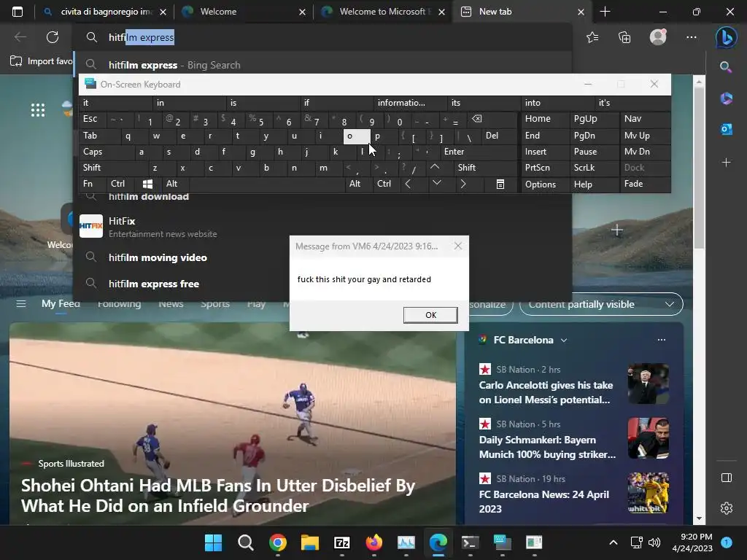Open the Edge sidebar search icon

pos(726,67)
